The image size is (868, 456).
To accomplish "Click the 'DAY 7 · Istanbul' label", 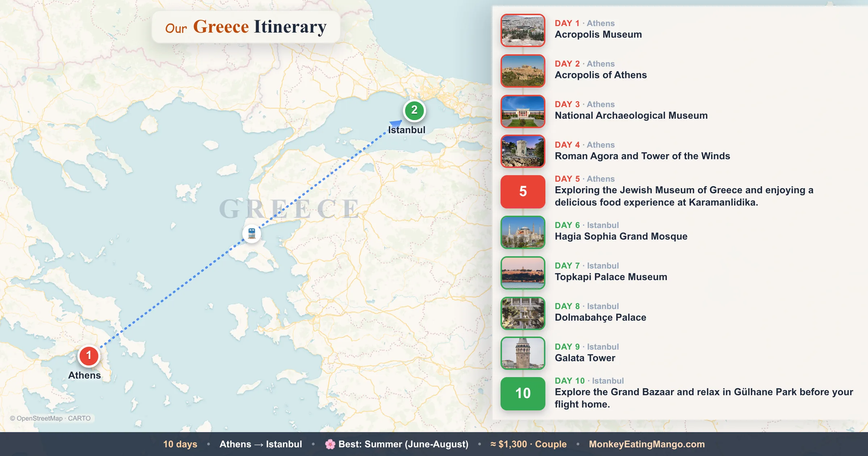I will click(x=587, y=266).
